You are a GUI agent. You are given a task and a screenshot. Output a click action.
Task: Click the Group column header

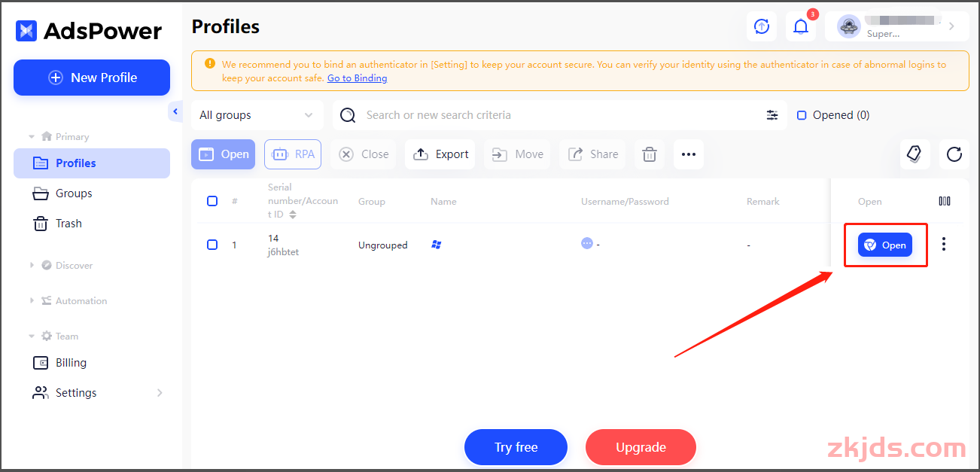pyautogui.click(x=372, y=202)
